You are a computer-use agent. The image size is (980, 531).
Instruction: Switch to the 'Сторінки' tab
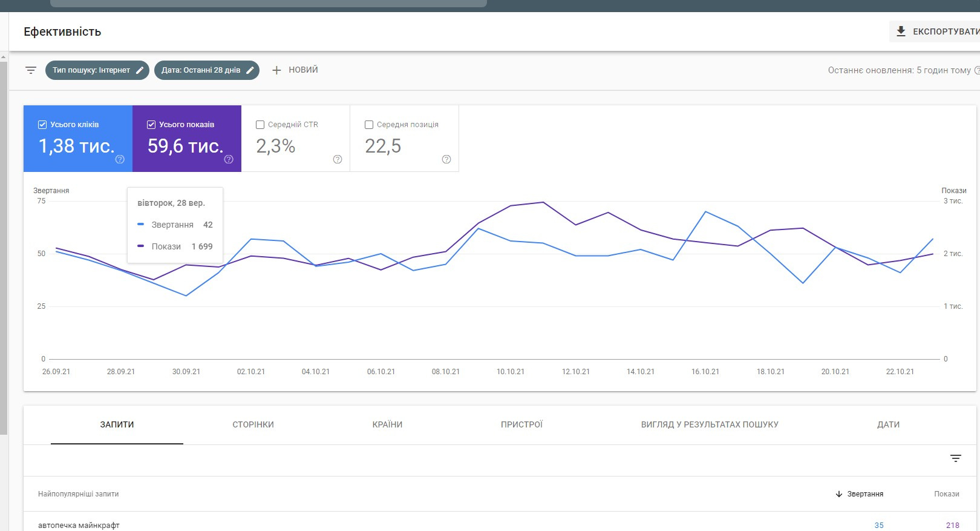tap(253, 424)
